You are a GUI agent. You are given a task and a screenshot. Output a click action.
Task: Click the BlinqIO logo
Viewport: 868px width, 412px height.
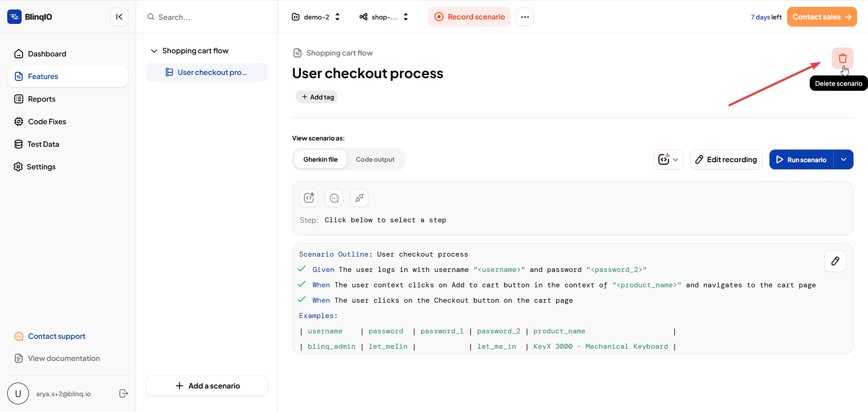coord(30,17)
